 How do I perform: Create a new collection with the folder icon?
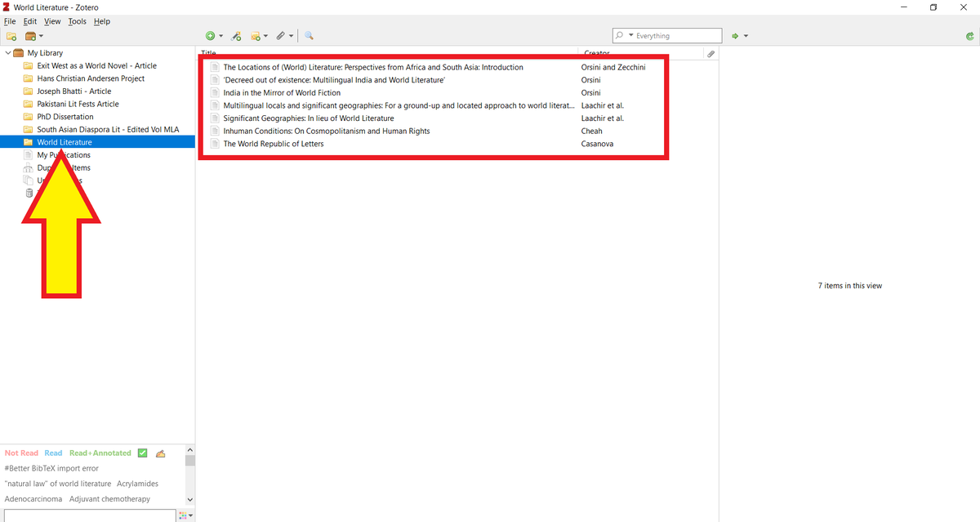click(x=11, y=35)
